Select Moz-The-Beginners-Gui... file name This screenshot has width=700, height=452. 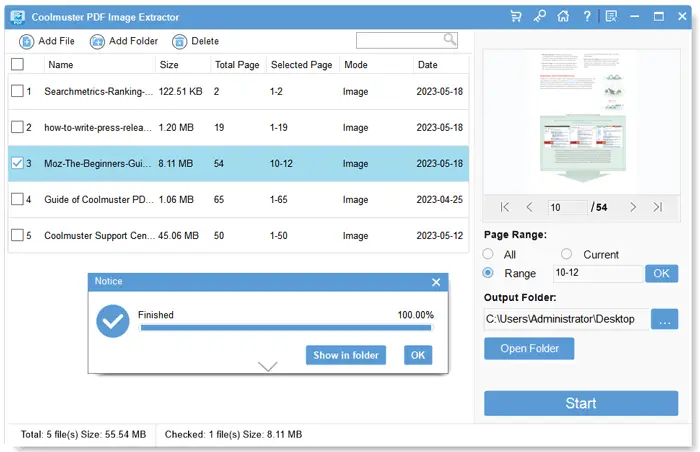coord(97,163)
